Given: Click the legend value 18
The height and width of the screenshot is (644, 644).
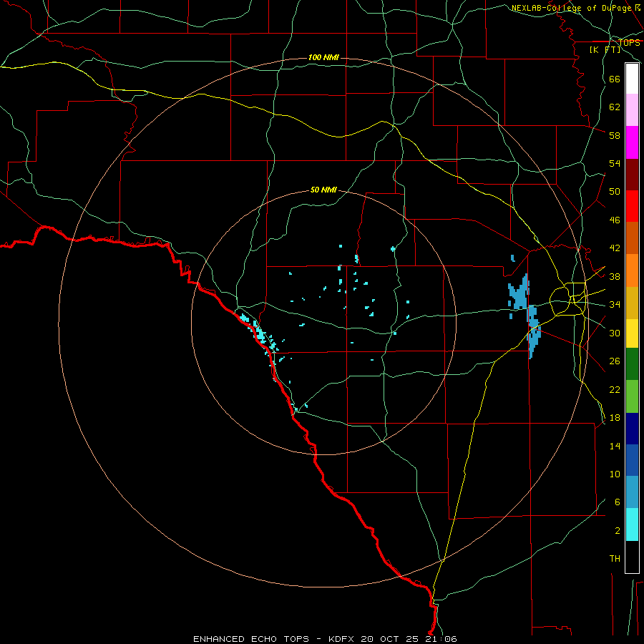Looking at the screenshot, I should pyautogui.click(x=615, y=418).
